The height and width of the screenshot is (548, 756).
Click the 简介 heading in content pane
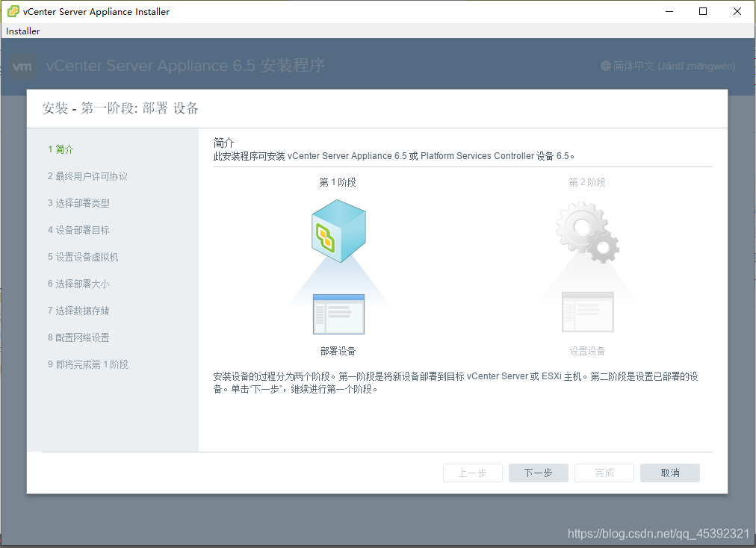[223, 143]
